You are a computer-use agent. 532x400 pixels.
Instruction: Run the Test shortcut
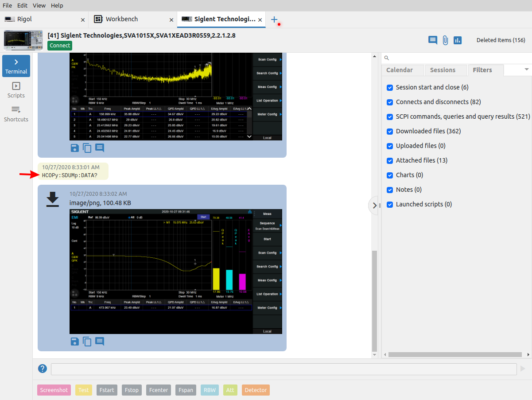(x=84, y=390)
